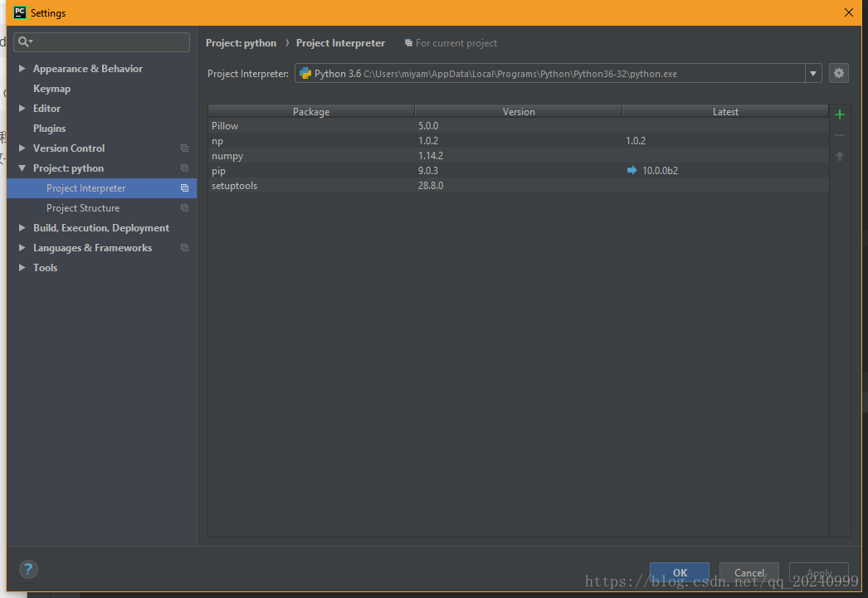Image resolution: width=868 pixels, height=598 pixels.
Task: Click setuptools version 28.8.0 cell
Action: point(430,185)
